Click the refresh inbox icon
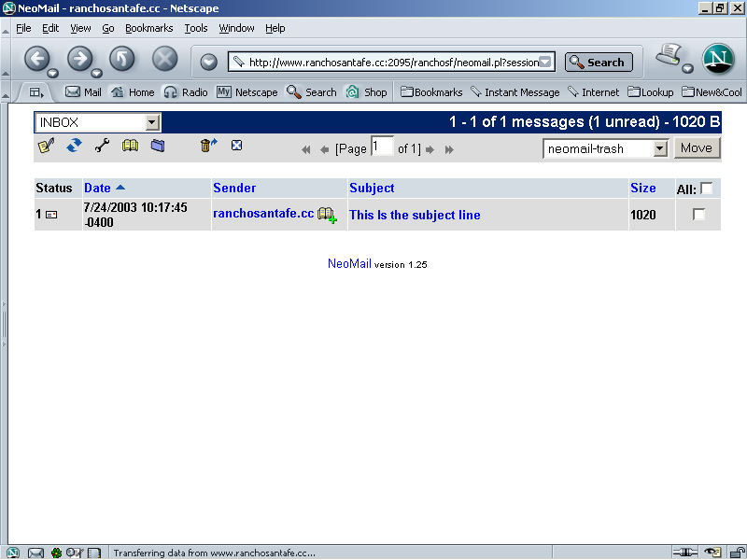Image resolution: width=747 pixels, height=560 pixels. [74, 147]
